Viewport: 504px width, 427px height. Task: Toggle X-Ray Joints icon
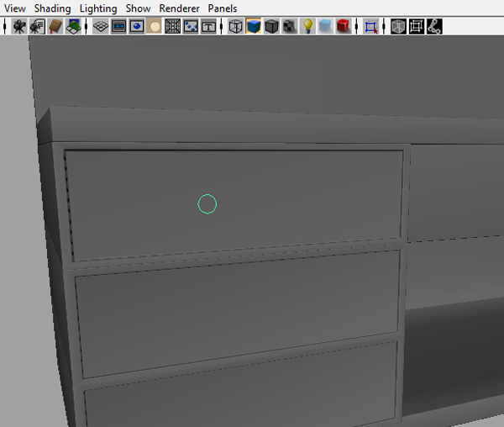434,26
